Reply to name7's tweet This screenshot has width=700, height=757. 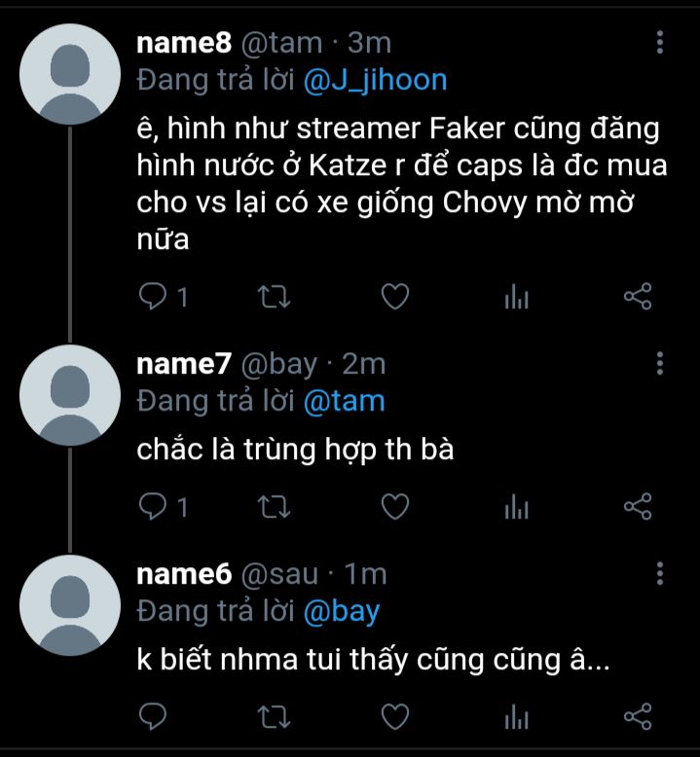point(153,507)
